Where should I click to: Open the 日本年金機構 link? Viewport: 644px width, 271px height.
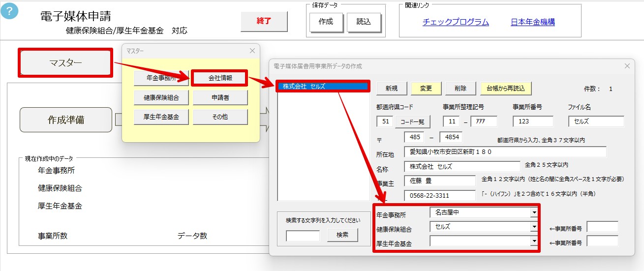tap(533, 22)
